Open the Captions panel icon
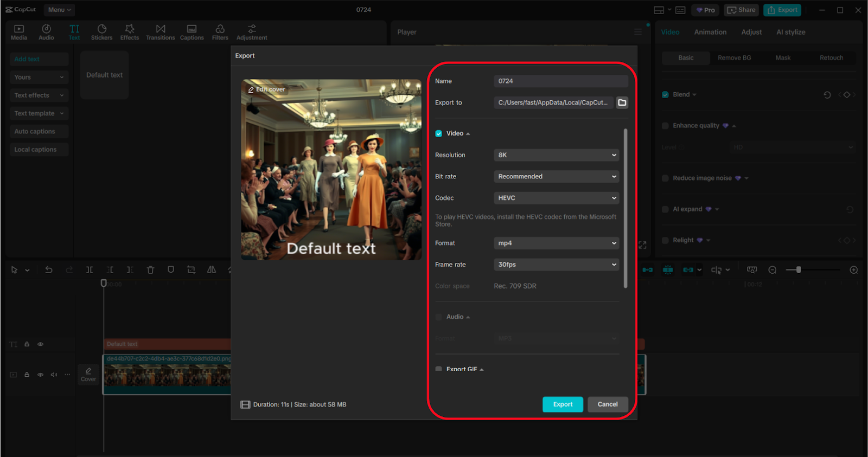 192,32
